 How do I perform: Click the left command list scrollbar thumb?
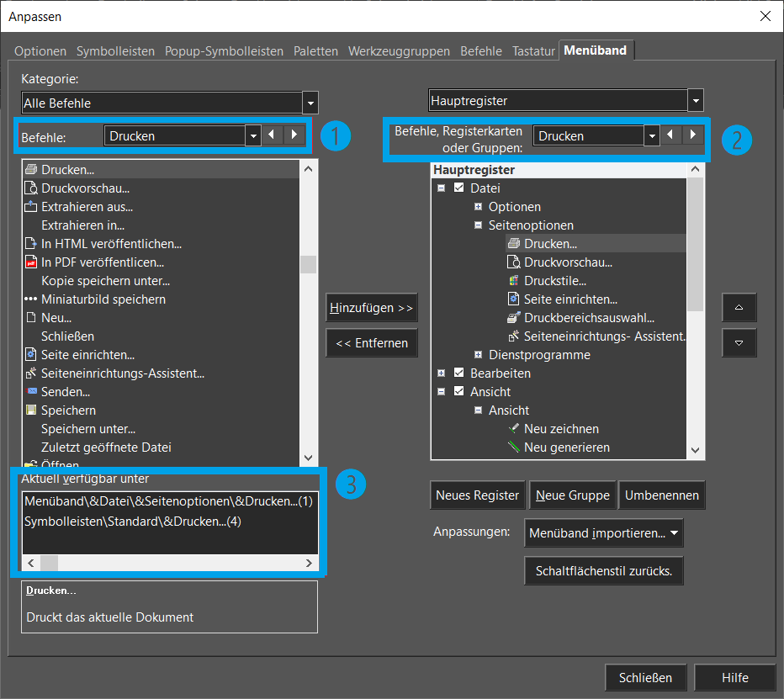308,264
